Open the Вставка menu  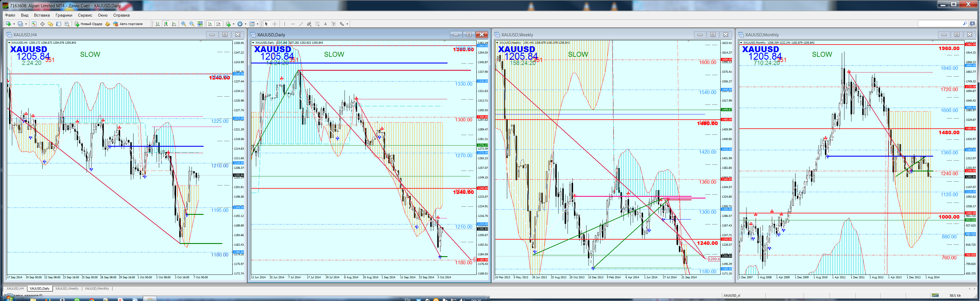coord(42,15)
